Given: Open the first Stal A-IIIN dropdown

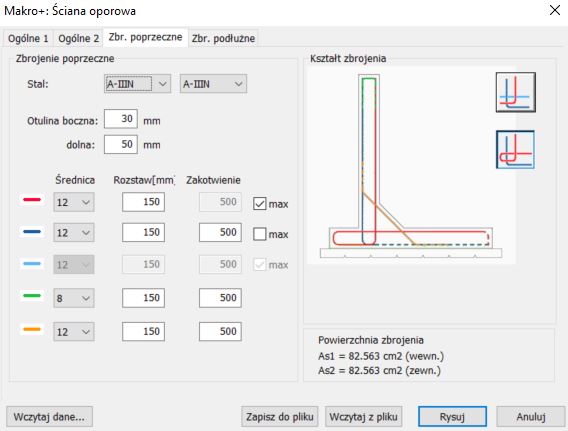Looking at the screenshot, I should pos(137,84).
